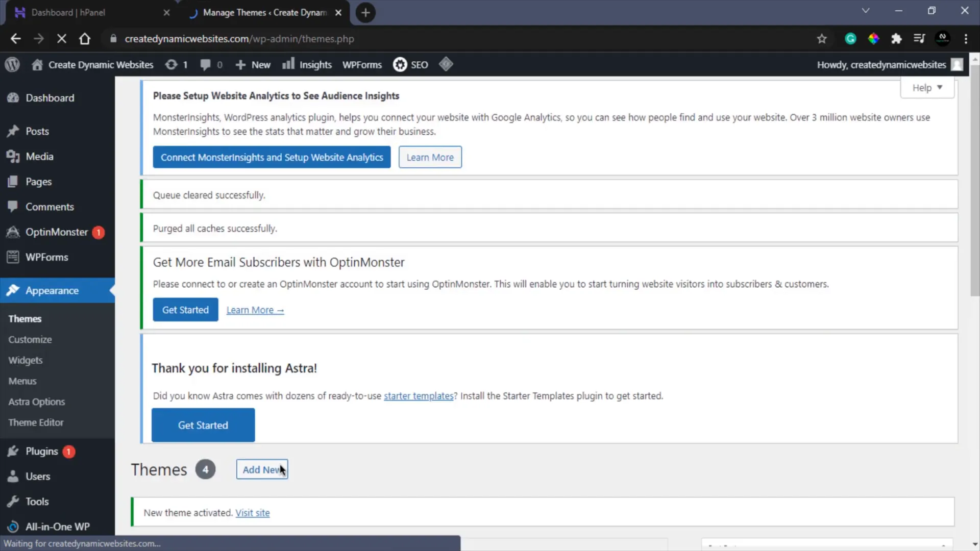This screenshot has height=551, width=980.
Task: Click the OptinMonster notification badge
Action: (x=99, y=232)
